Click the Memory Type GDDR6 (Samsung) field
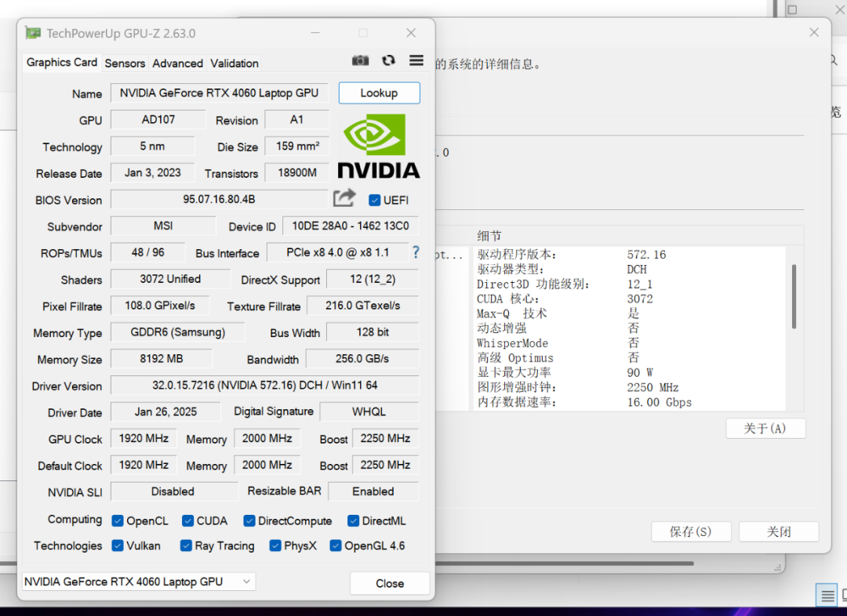 pyautogui.click(x=178, y=332)
